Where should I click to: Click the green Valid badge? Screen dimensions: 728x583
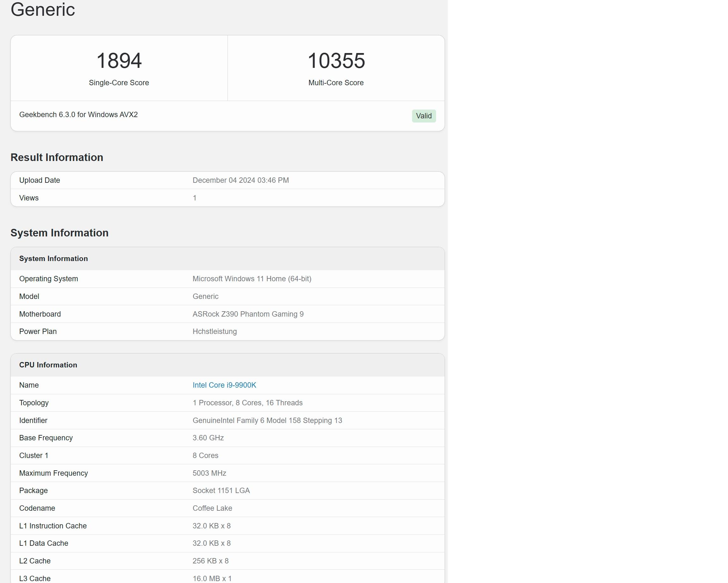(x=423, y=116)
